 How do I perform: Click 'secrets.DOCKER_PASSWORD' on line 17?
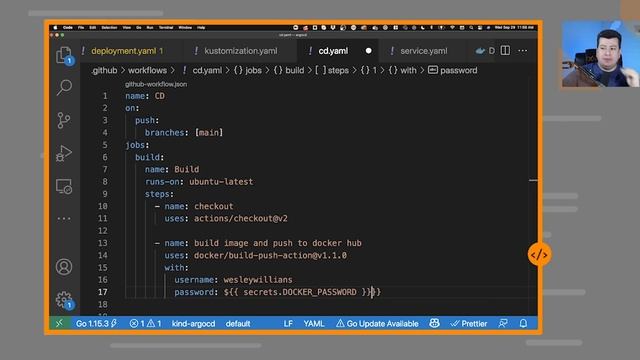click(x=300, y=292)
